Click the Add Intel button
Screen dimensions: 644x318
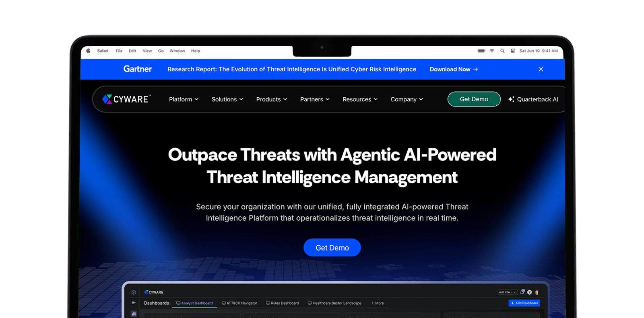pos(505,292)
